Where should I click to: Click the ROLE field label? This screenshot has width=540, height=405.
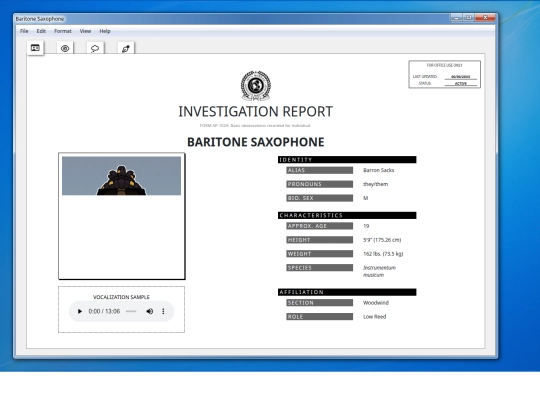point(320,316)
